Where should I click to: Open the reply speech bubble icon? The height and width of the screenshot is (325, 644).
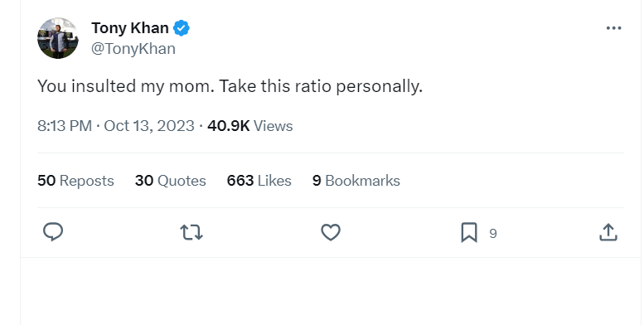[x=53, y=232]
